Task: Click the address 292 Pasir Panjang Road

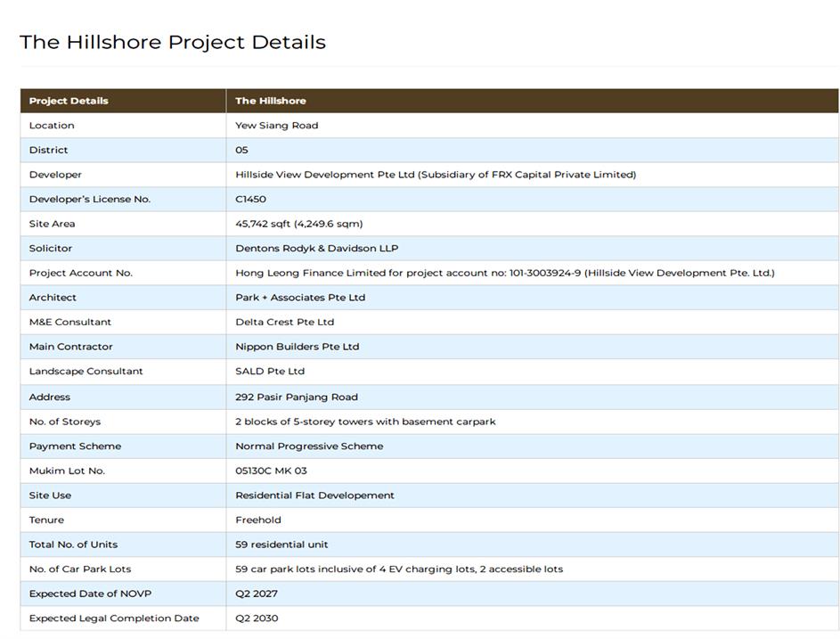Action: coord(297,397)
